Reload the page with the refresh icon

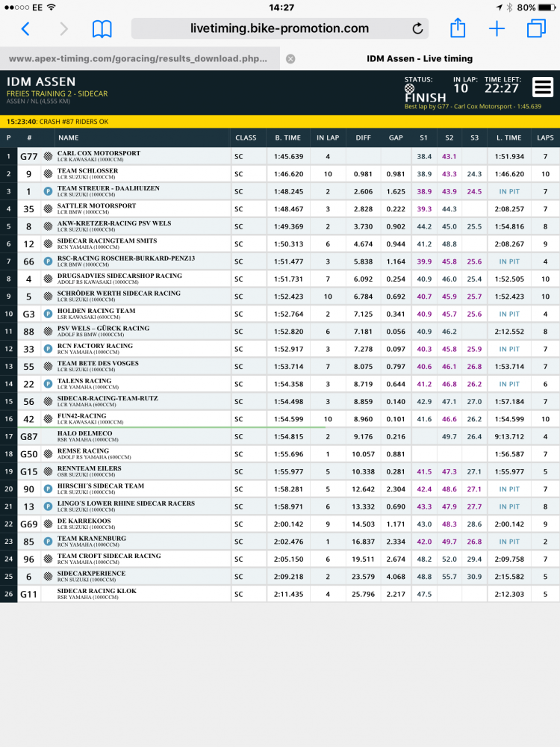[417, 28]
